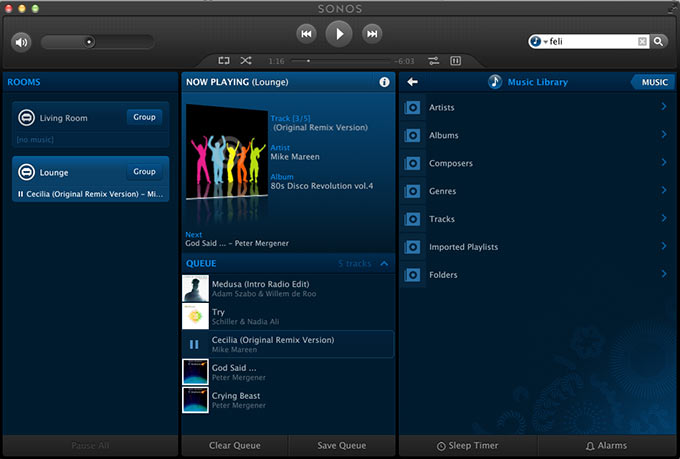
Task: Click the Clear Queue button
Action: coord(235,446)
